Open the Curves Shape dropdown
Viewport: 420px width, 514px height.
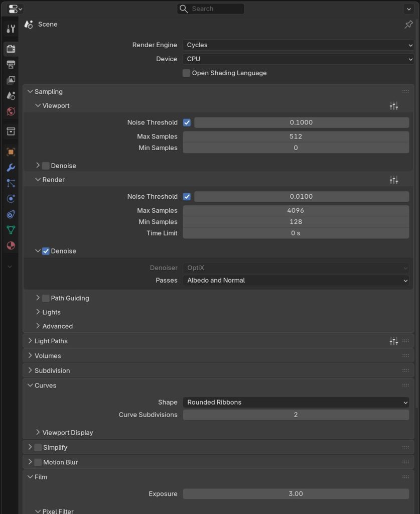pos(296,403)
